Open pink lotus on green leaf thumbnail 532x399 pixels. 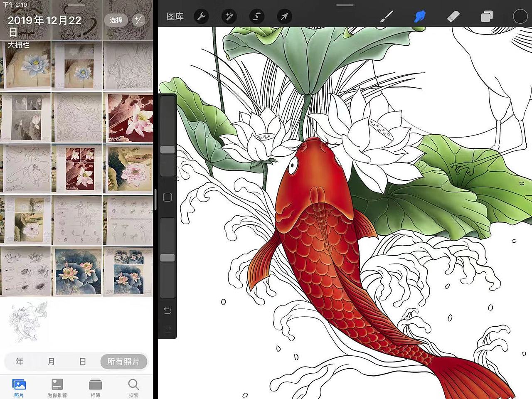pyautogui.click(x=128, y=169)
